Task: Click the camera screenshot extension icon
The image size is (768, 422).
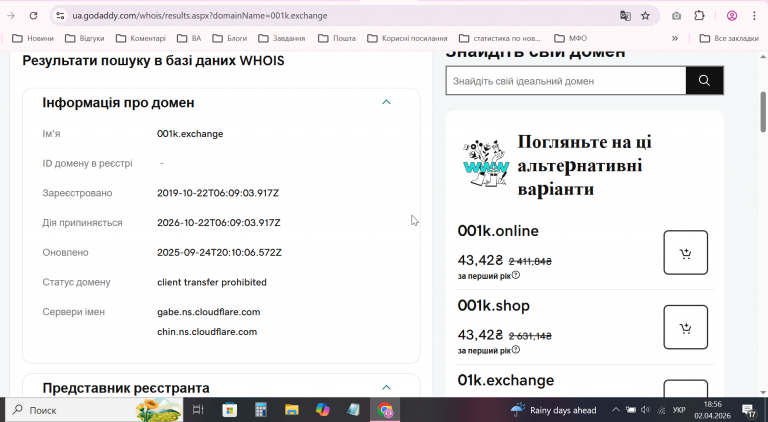Action: (676, 16)
